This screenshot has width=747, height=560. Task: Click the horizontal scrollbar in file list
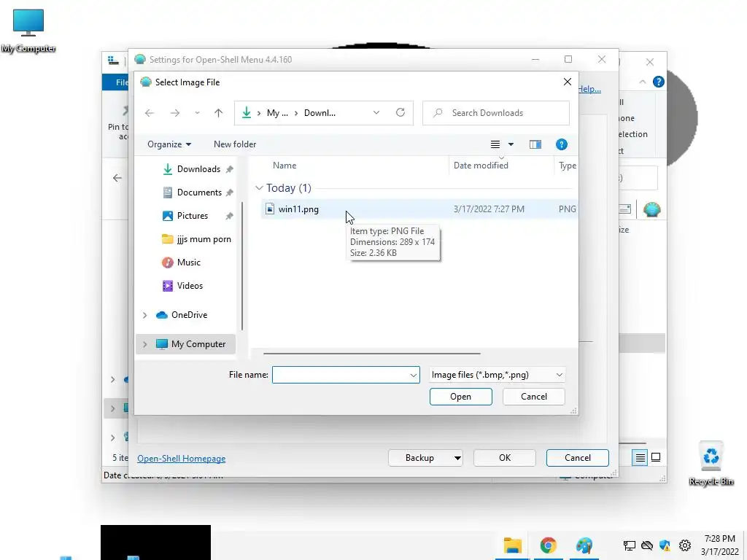point(371,354)
